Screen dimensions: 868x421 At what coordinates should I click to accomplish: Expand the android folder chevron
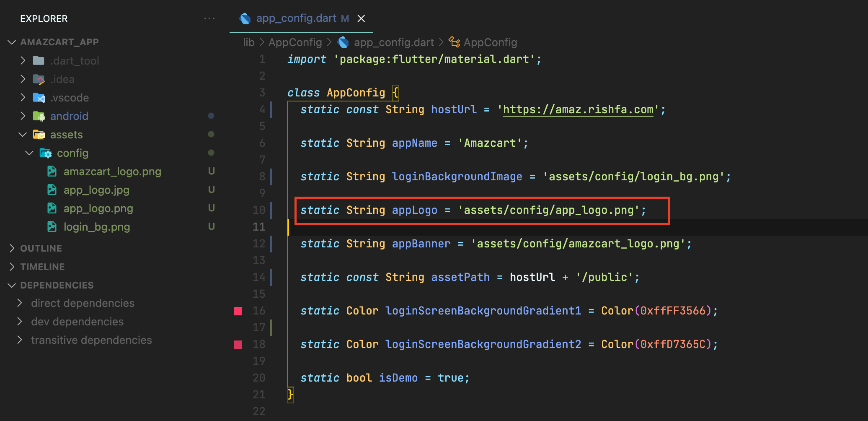[23, 116]
